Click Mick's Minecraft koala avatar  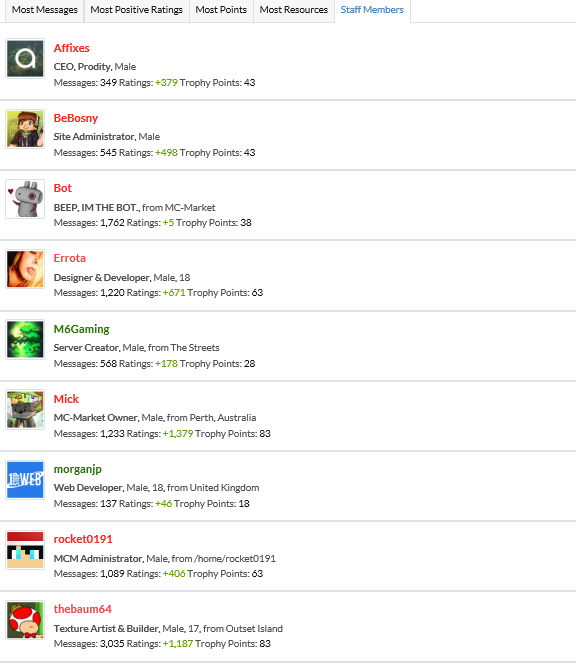pos(25,409)
